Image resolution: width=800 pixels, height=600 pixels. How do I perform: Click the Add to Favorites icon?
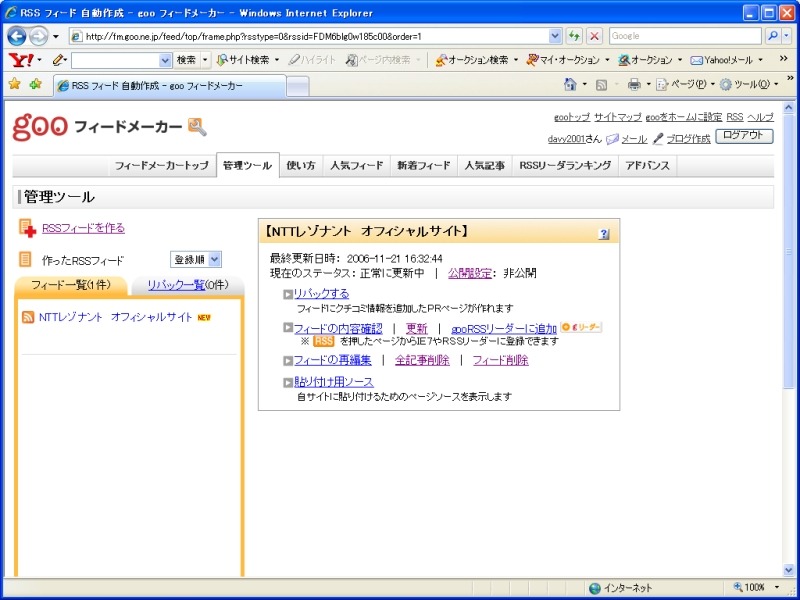35,84
